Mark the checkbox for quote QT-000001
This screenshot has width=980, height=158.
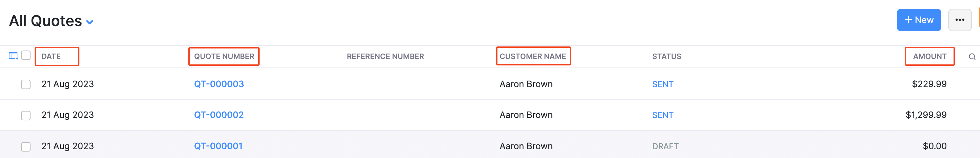[x=26, y=146]
